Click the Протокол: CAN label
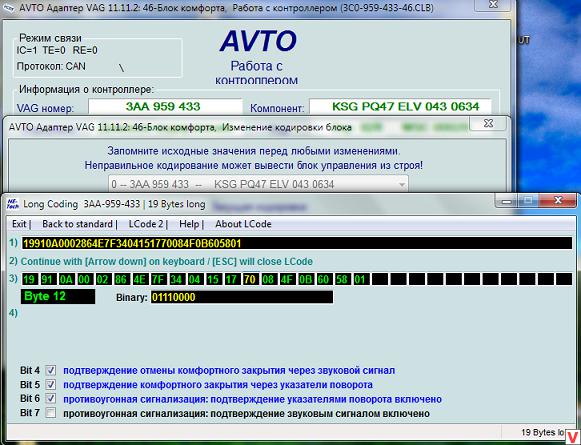The height and width of the screenshot is (445, 581). point(51,66)
